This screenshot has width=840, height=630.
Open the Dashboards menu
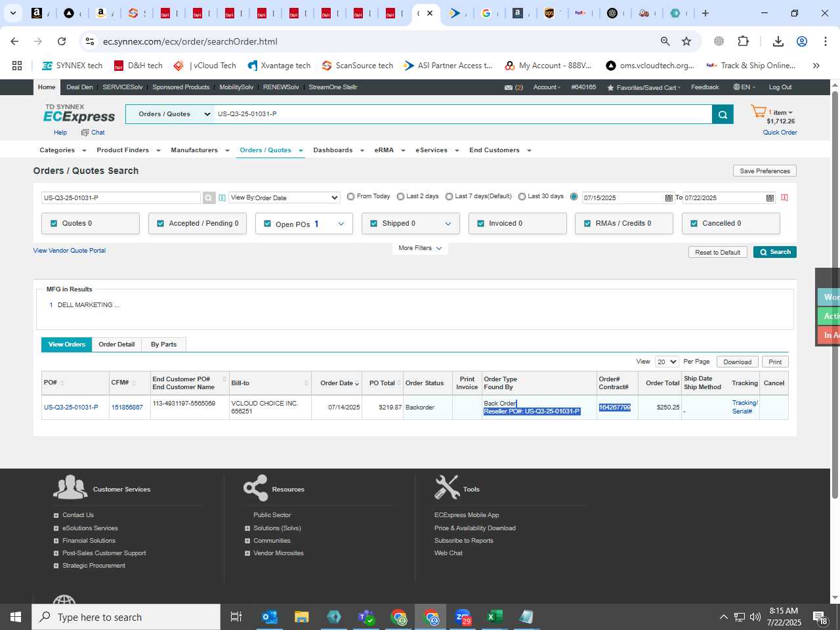click(x=338, y=150)
